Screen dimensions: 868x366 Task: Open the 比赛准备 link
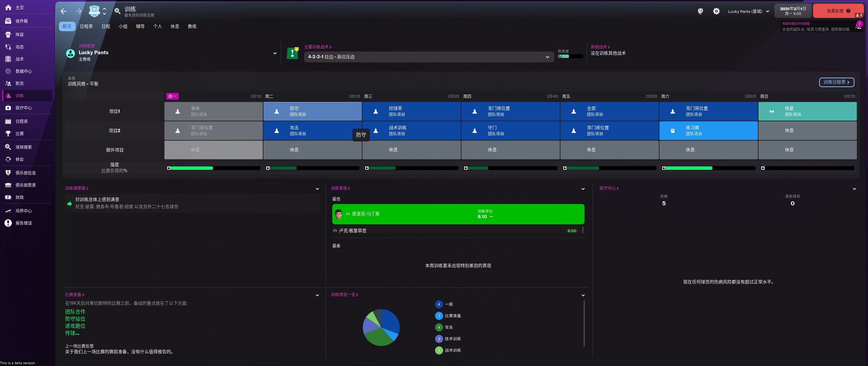[74, 295]
